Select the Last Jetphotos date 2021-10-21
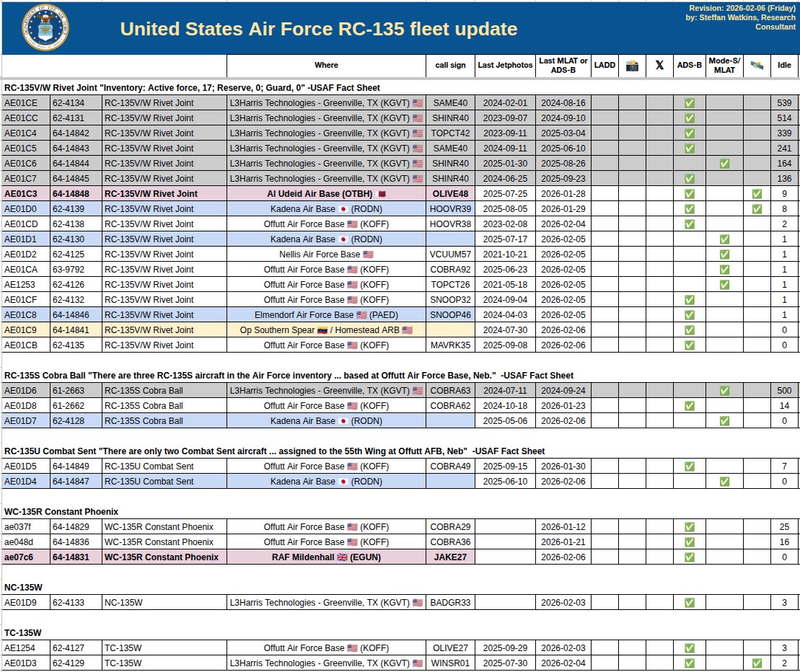The image size is (800, 672). click(x=505, y=255)
